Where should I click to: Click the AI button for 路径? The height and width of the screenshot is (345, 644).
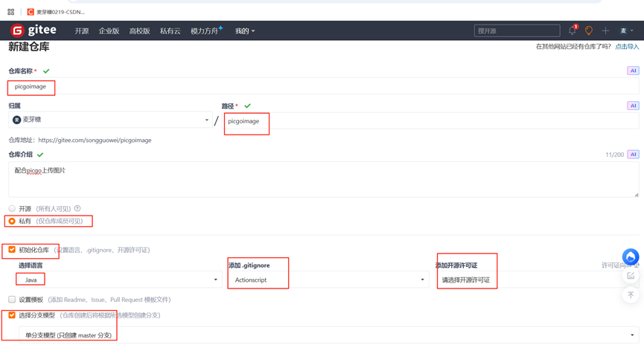coord(633,106)
